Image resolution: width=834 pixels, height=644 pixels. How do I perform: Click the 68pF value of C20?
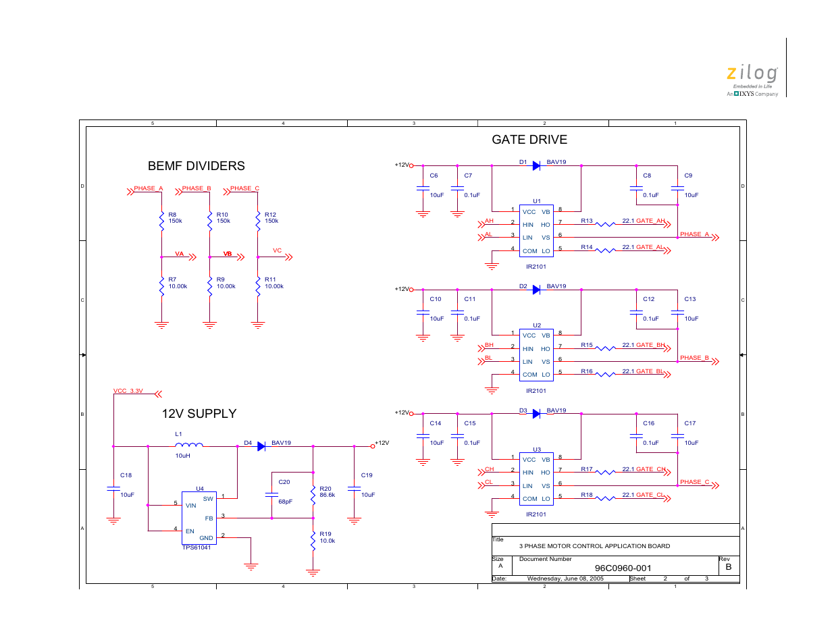(285, 502)
